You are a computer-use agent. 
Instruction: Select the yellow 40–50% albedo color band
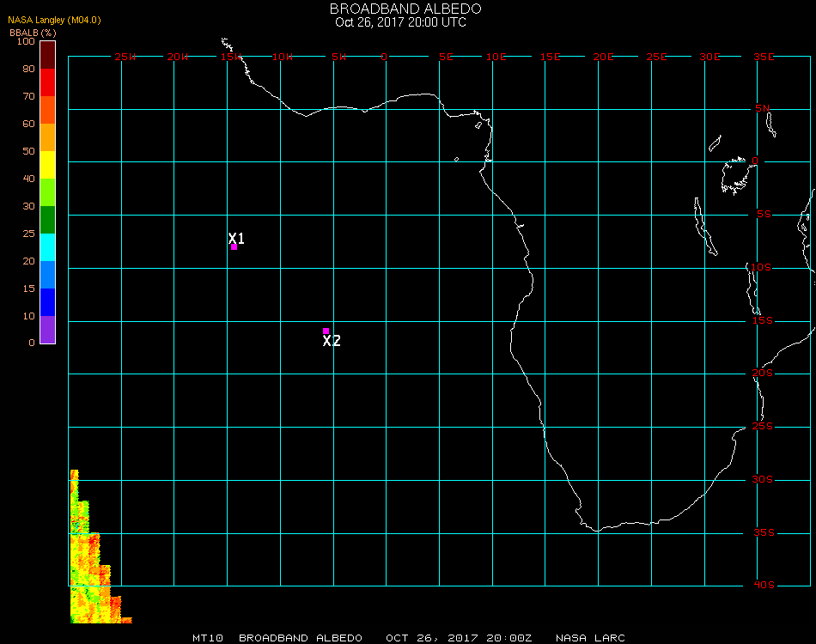click(47, 164)
